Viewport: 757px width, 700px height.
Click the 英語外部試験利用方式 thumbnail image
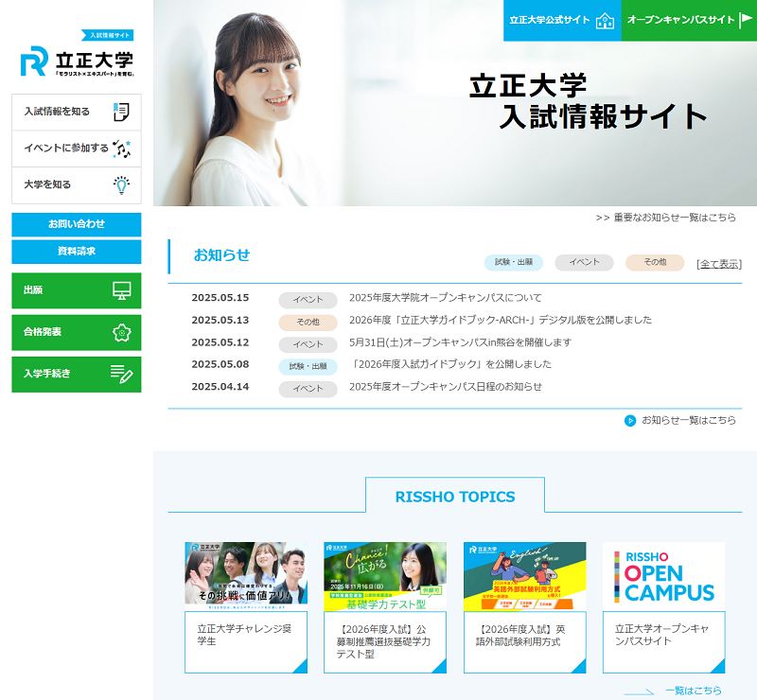tap(525, 576)
